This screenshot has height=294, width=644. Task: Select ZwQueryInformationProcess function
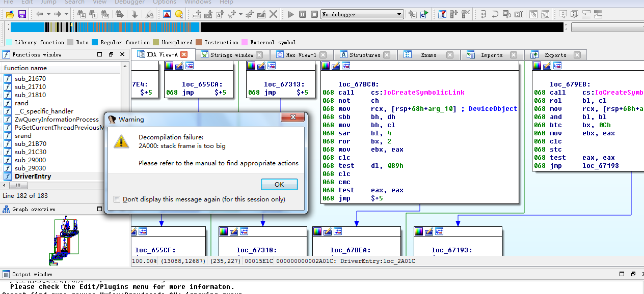click(57, 120)
